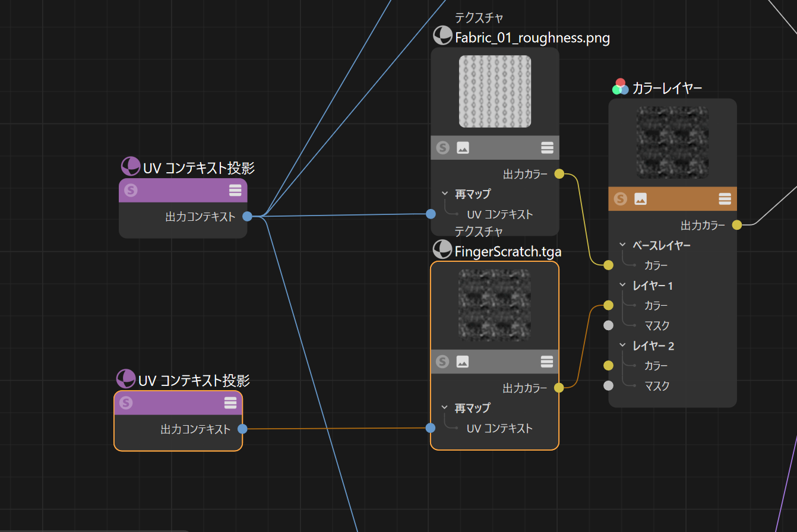Open the hamburger menu on Fabric_01_roughness.png node
This screenshot has height=532, width=797.
point(547,147)
